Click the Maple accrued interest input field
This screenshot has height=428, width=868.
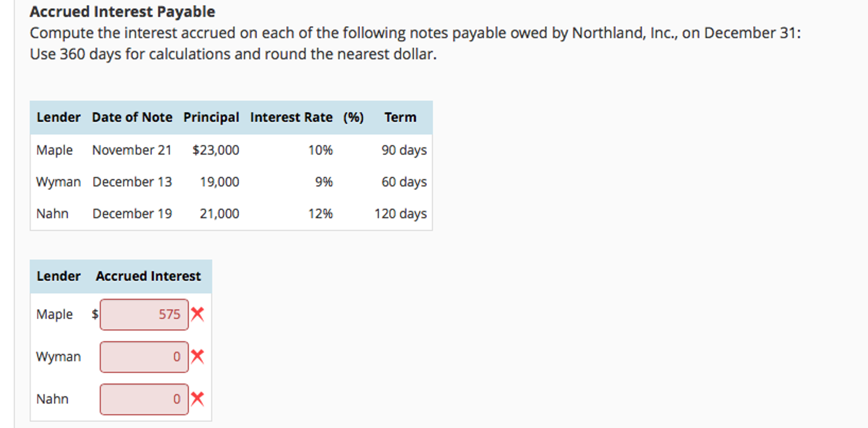point(144,314)
